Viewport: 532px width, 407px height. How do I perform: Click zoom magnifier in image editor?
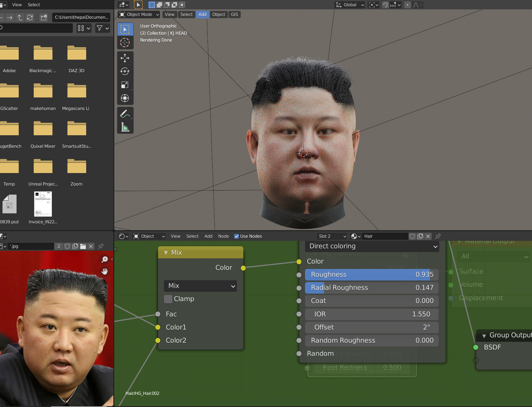tap(105, 260)
